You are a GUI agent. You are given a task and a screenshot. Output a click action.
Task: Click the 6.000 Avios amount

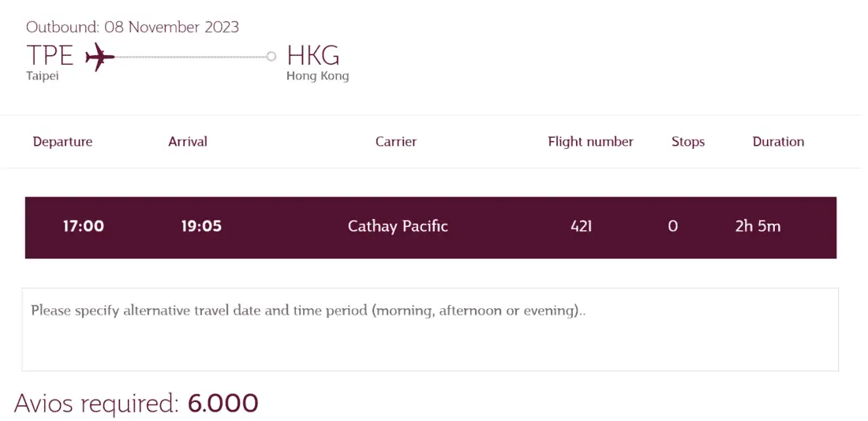click(x=223, y=404)
